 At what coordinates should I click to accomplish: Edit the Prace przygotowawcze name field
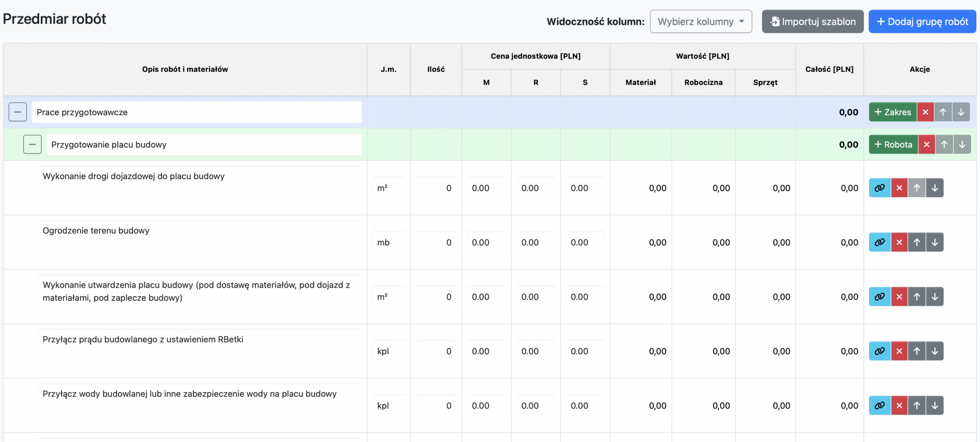click(x=196, y=112)
